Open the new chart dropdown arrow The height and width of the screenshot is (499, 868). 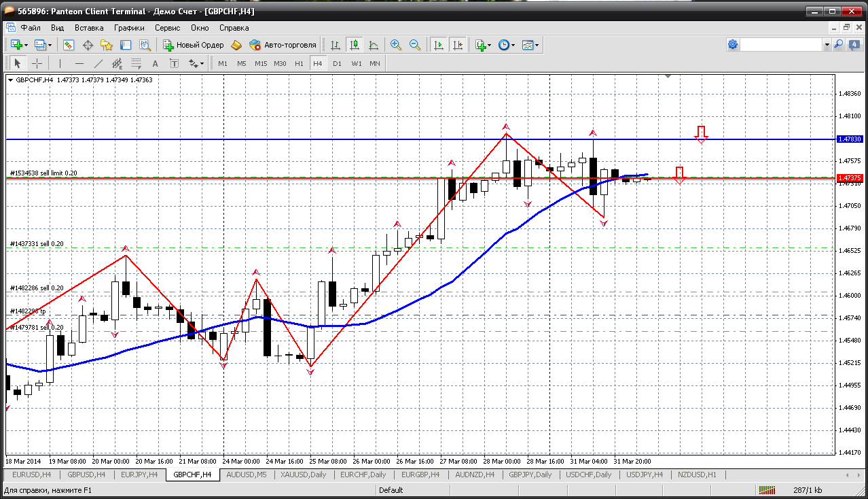point(26,45)
